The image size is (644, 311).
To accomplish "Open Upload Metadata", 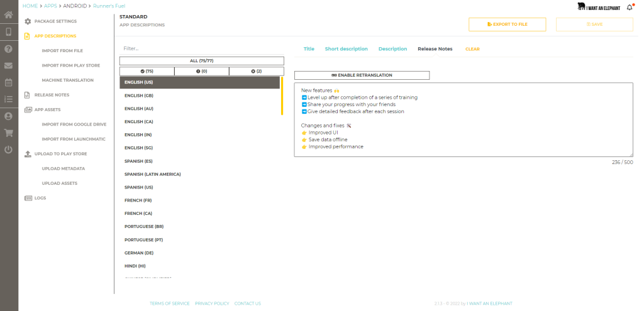I will pos(64,168).
